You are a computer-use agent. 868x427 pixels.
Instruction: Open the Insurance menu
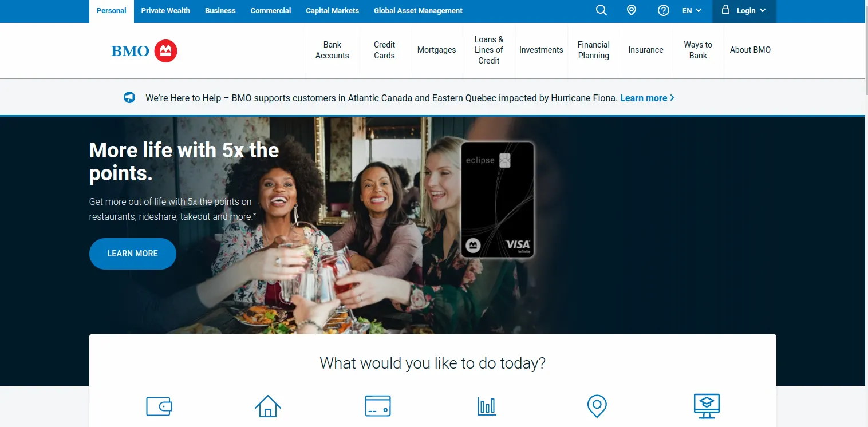coord(646,50)
